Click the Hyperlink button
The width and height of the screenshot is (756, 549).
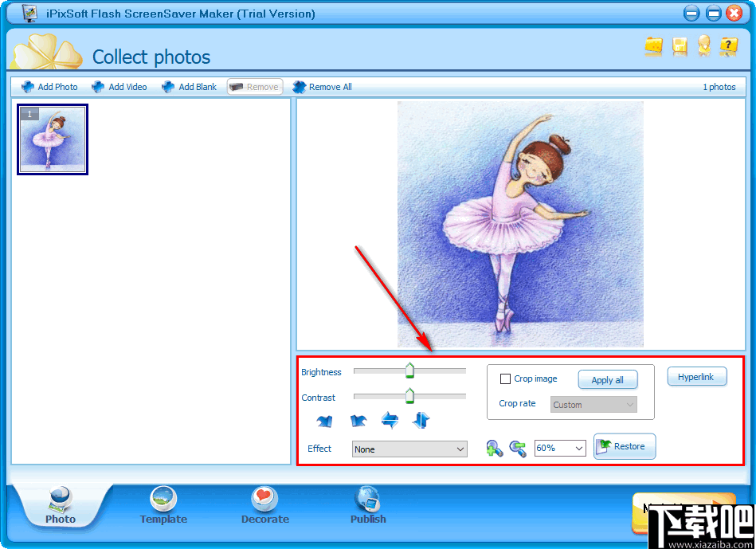pos(696,376)
